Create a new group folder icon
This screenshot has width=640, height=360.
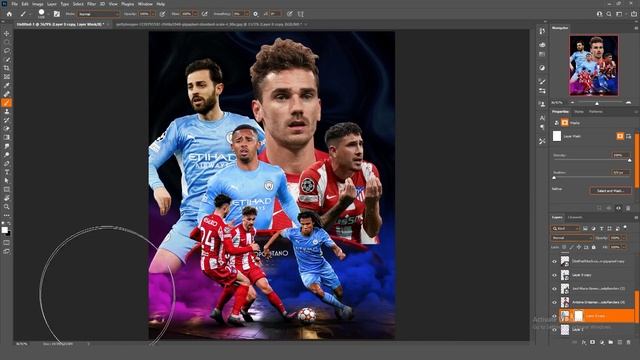click(611, 342)
